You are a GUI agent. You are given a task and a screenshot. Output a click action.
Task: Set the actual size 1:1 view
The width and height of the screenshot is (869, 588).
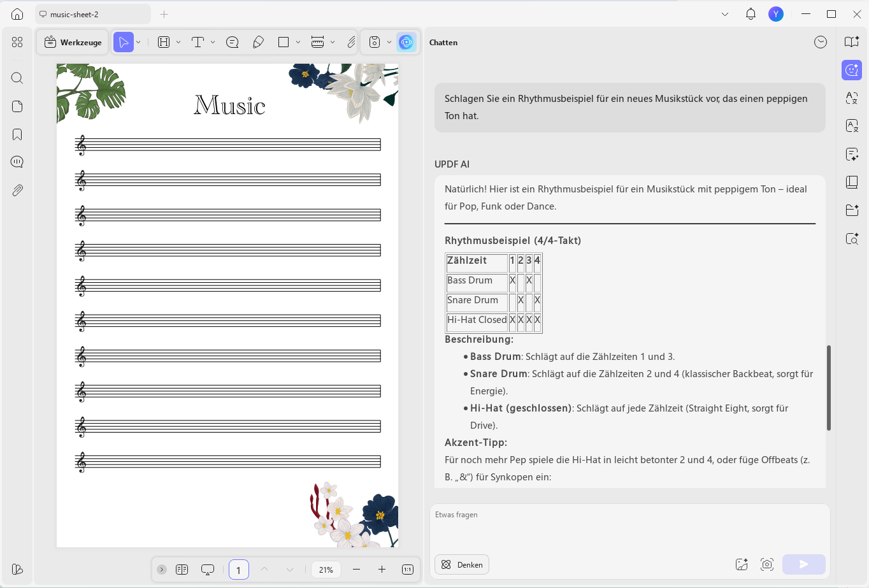(x=408, y=570)
